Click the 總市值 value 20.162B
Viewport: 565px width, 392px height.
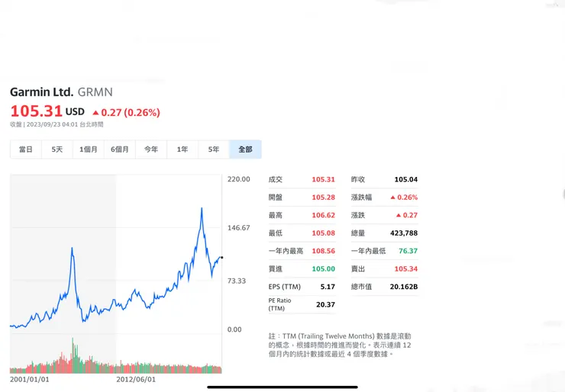pos(404,287)
